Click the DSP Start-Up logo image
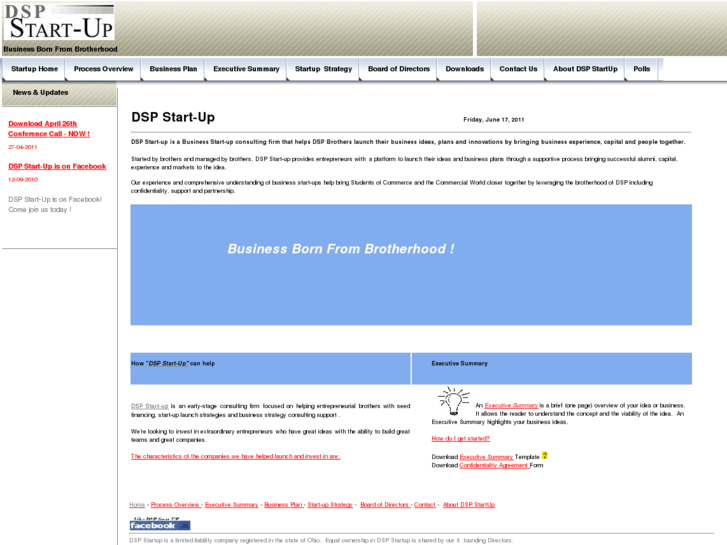The image size is (727, 545). tap(59, 22)
